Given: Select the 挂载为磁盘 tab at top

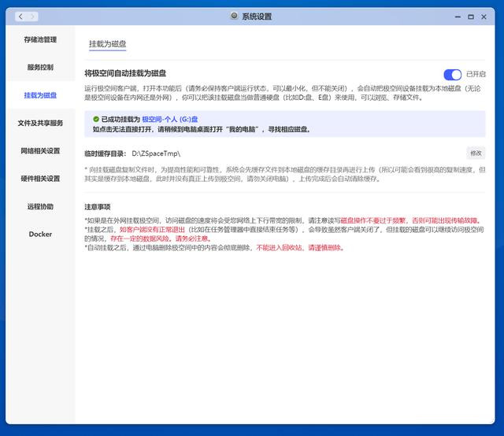Looking at the screenshot, I should tap(107, 44).
